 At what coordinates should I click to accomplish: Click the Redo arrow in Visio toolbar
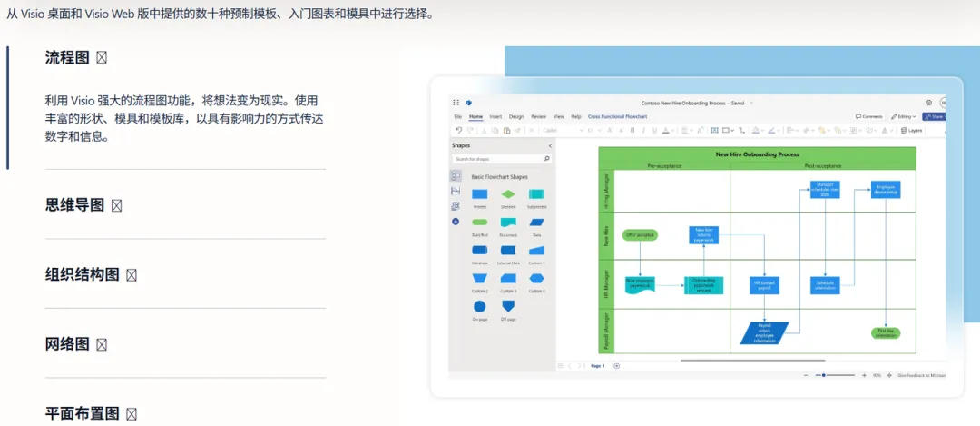point(469,130)
